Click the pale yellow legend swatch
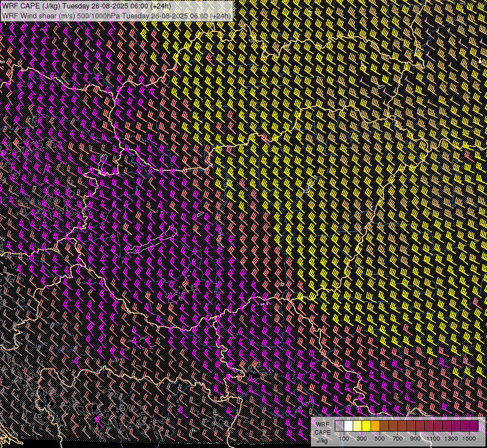Viewport: 487px width, 448px height. [x=358, y=426]
